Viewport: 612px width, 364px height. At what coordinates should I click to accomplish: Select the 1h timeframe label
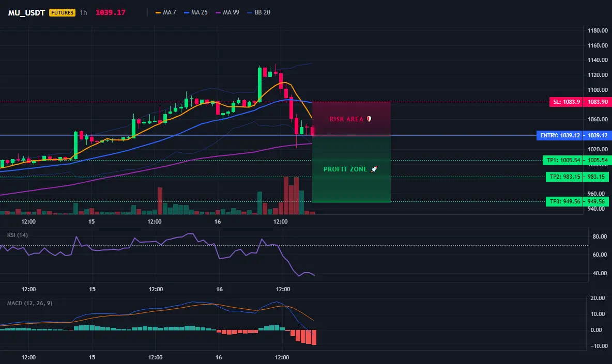84,12
